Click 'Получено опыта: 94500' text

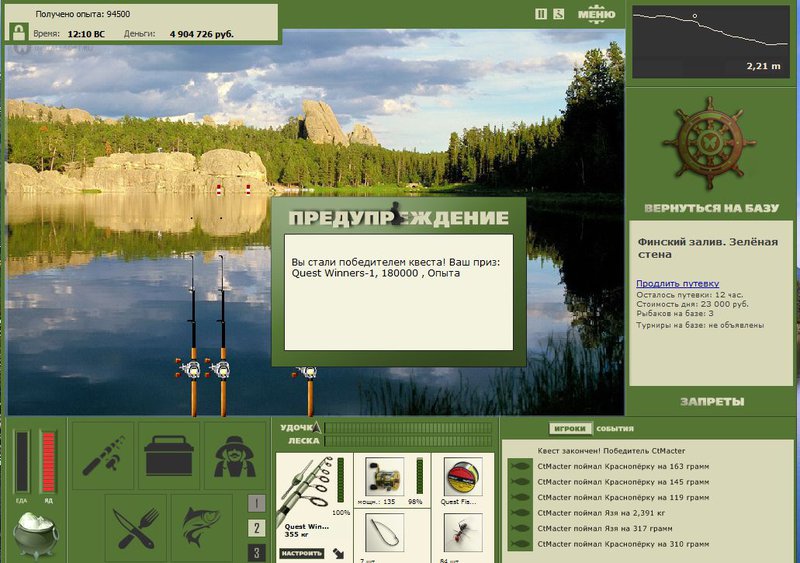[x=83, y=14]
